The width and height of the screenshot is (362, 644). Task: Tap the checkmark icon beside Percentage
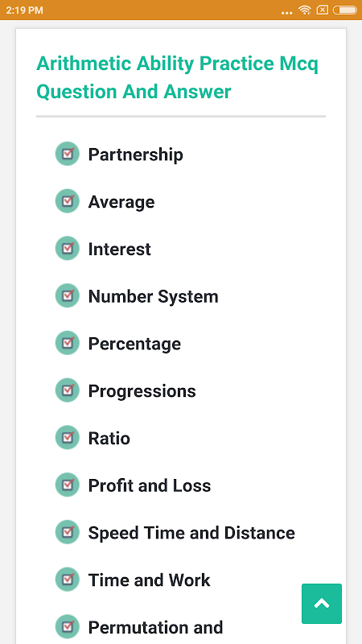tap(68, 343)
